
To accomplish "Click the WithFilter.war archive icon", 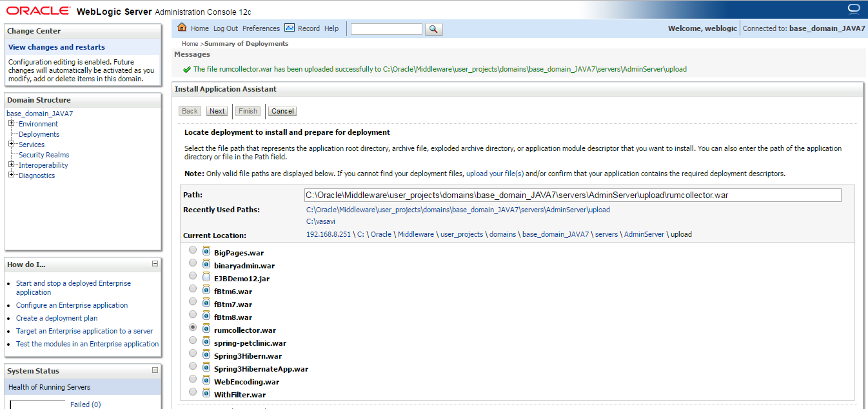I will (206, 394).
